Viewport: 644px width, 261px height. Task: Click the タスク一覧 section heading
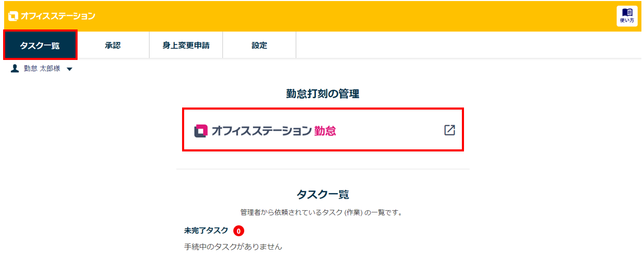[x=323, y=194]
